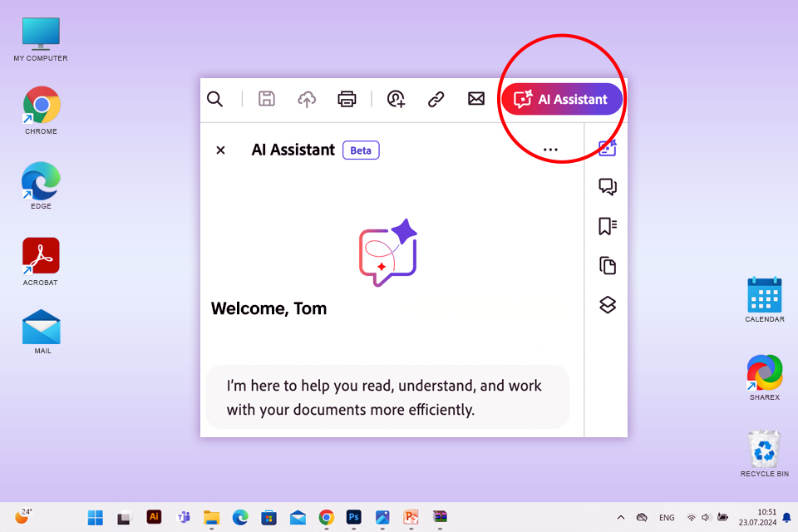Open Wi-Fi network tray icon

click(x=691, y=518)
